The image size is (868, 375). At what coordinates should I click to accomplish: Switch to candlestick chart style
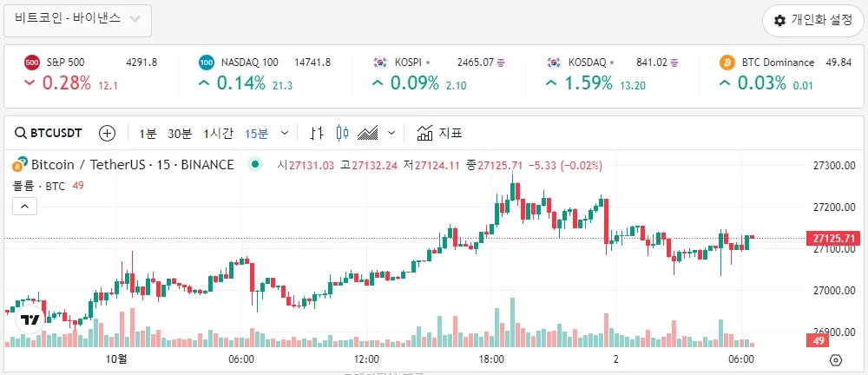click(x=343, y=133)
